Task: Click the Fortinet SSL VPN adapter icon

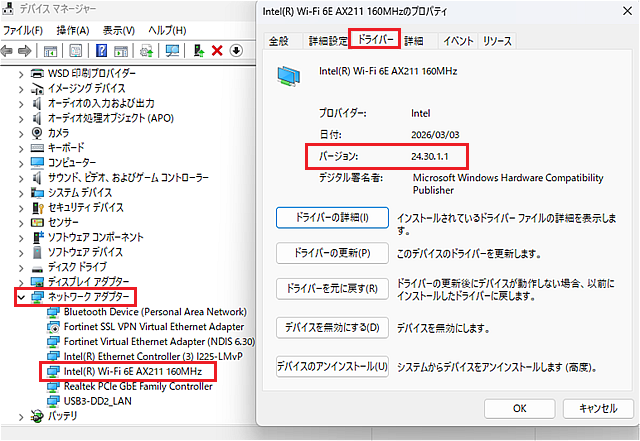Action: pos(53,327)
